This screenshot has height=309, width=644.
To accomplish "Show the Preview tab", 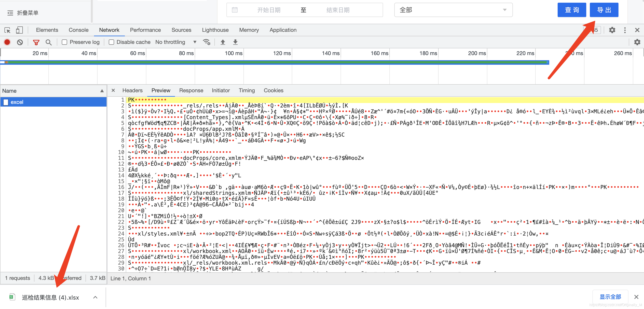I will tap(161, 90).
